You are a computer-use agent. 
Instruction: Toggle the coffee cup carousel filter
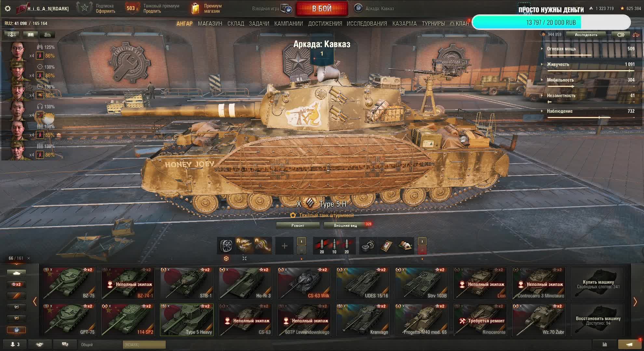tap(16, 330)
